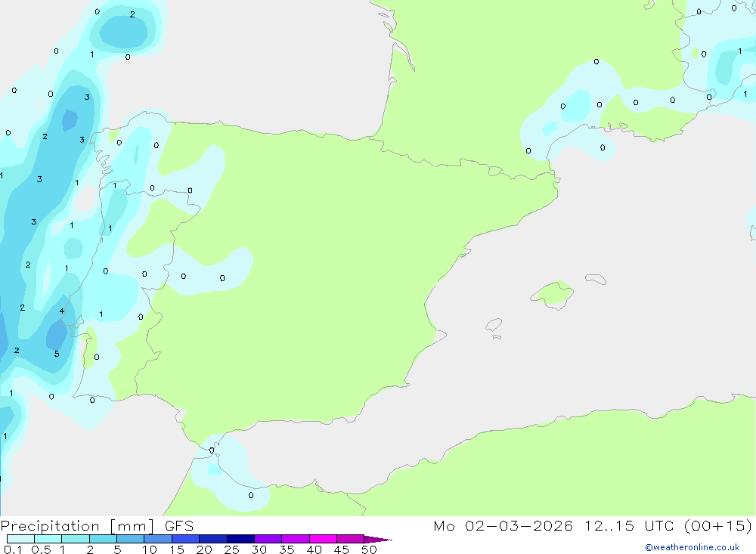Click the 2–5 mm legend color segment
This screenshot has height=554, width=756.
click(103, 539)
